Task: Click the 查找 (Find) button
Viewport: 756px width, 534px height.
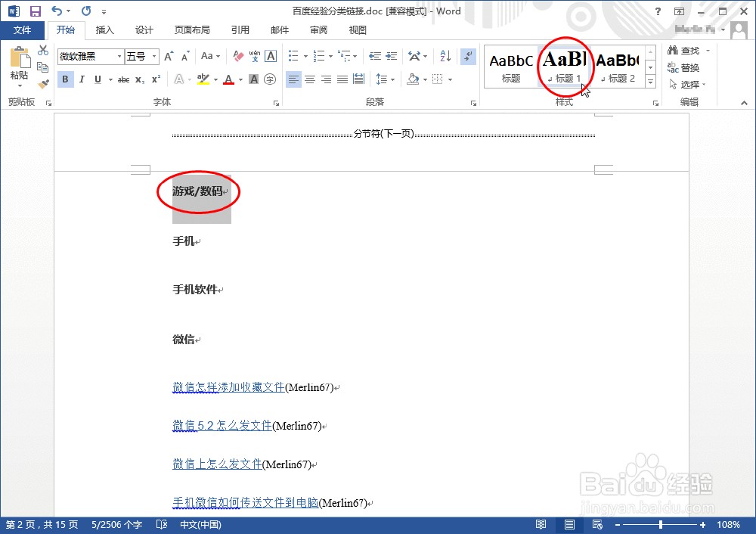Action: [x=689, y=50]
